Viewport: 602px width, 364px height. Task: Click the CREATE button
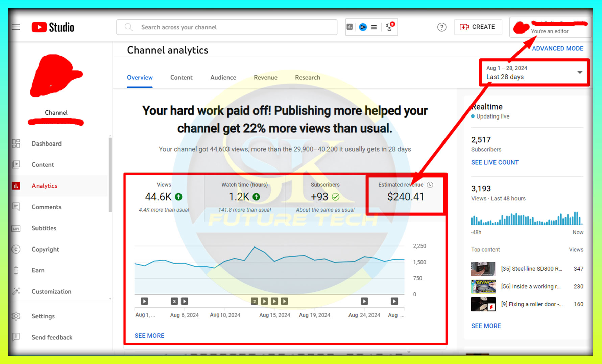point(478,27)
